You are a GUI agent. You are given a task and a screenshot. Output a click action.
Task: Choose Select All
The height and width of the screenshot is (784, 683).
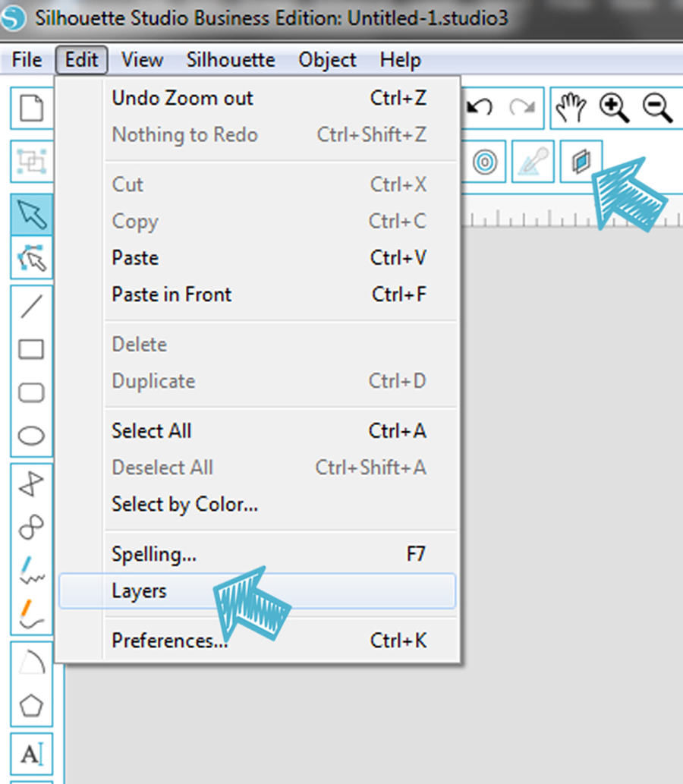257,431
